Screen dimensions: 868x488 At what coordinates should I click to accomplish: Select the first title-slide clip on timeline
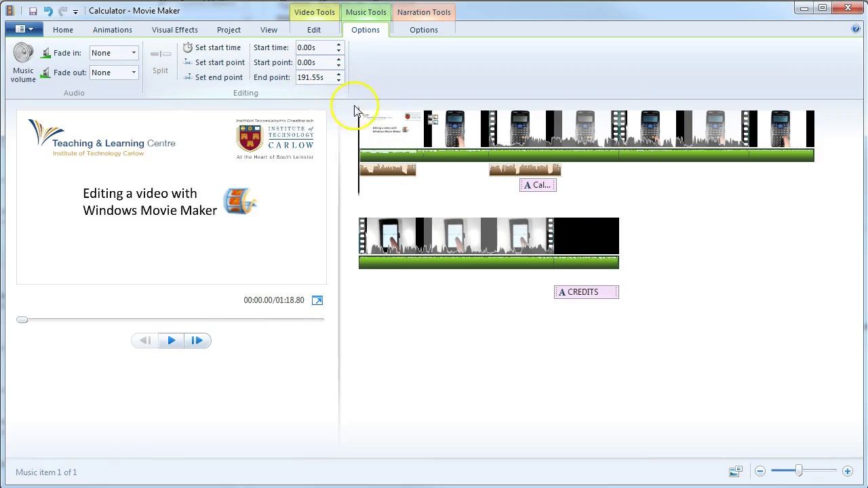tap(391, 129)
